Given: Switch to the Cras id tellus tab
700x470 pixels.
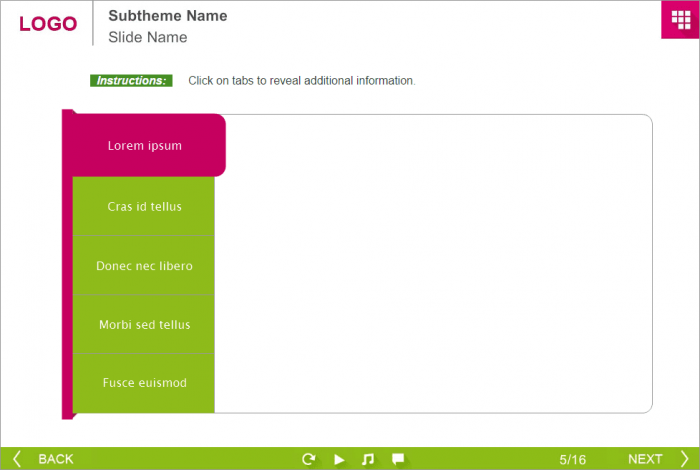Looking at the screenshot, I should (145, 207).
